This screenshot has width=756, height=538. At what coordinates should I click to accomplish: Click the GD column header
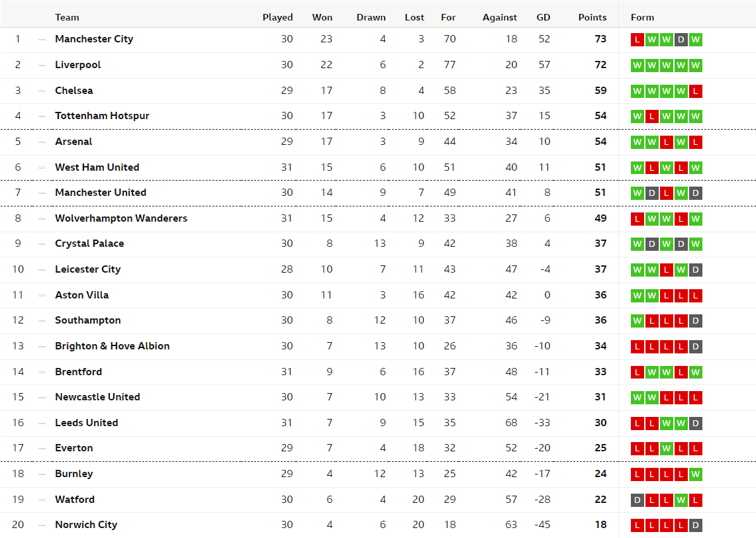[x=543, y=17]
